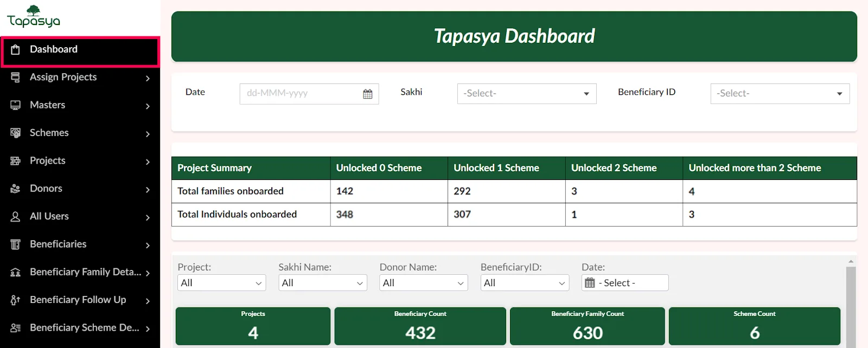
Task: Expand the Donors chevron
Action: click(148, 190)
